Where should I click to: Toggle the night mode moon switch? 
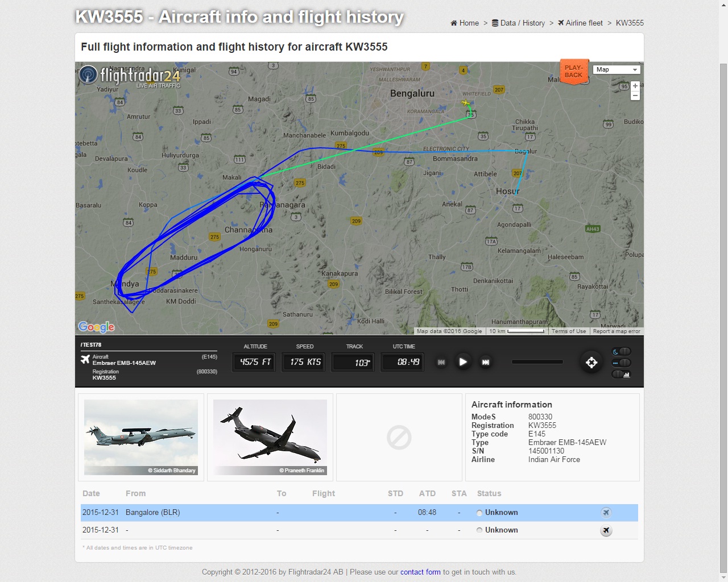click(x=621, y=351)
